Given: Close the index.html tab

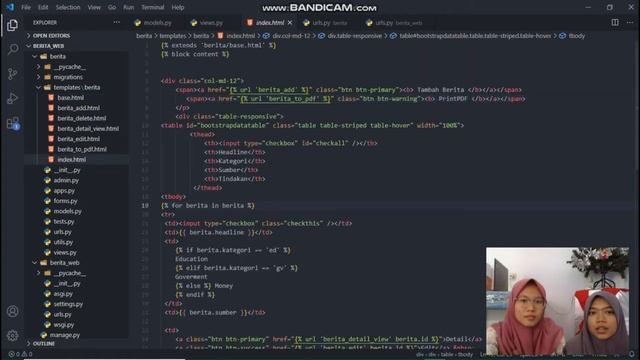Looking at the screenshot, I should click(x=290, y=23).
